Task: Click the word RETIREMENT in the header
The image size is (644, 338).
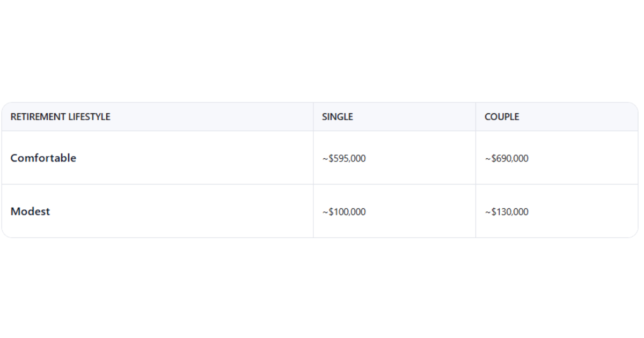Action: click(38, 116)
